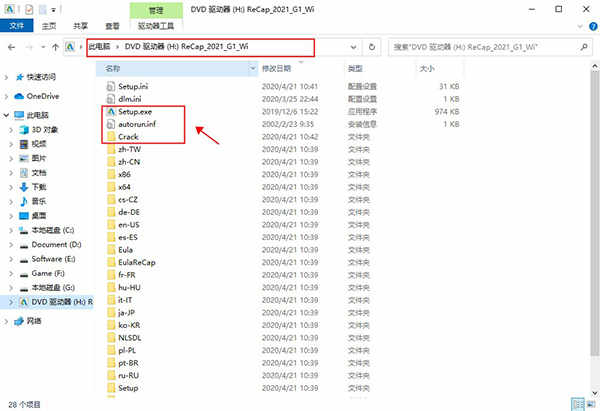
Task: Click the DVD drive breadcrumb in address bar
Action: point(186,47)
